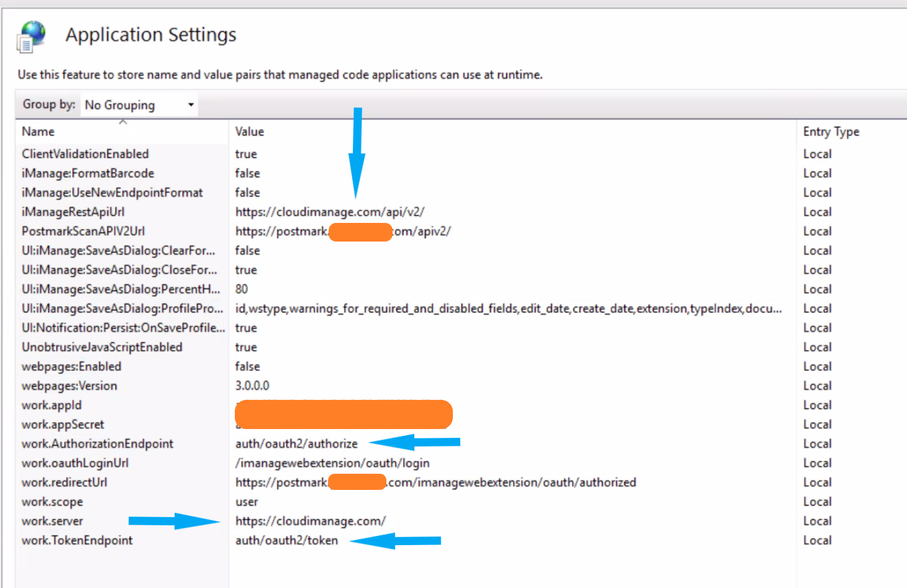Select the UnobtrusiveJavaScriptEnabled row
The height and width of the screenshot is (588, 907).
102,347
